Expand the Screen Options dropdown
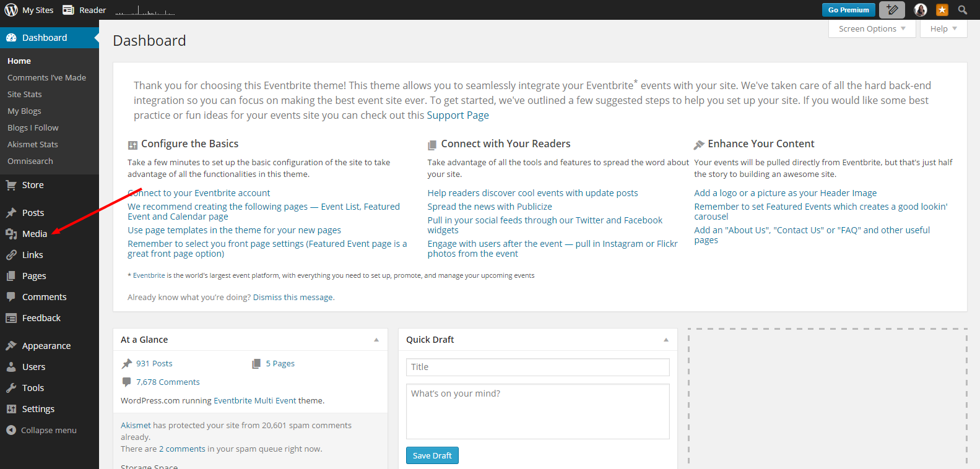The height and width of the screenshot is (469, 980). pos(872,29)
